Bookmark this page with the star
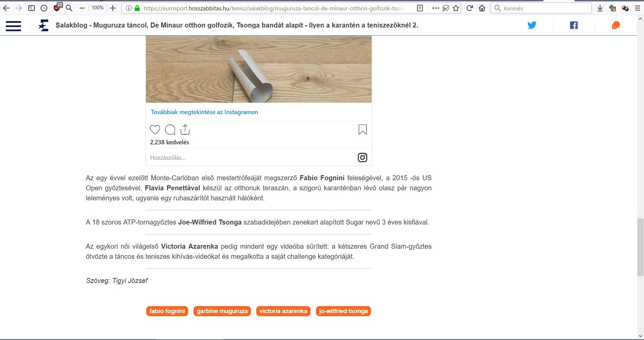This screenshot has width=644, height=340. 456,8
